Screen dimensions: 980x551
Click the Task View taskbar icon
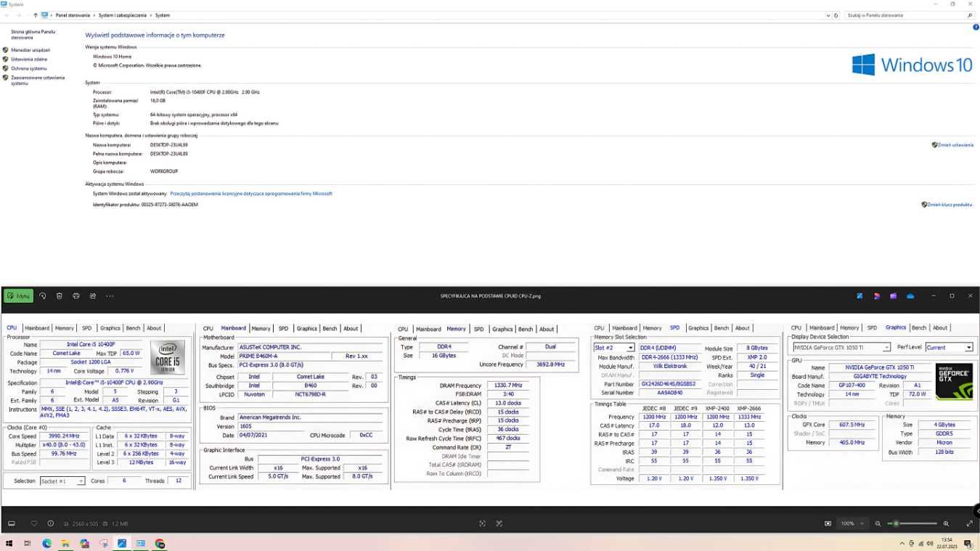click(x=28, y=543)
